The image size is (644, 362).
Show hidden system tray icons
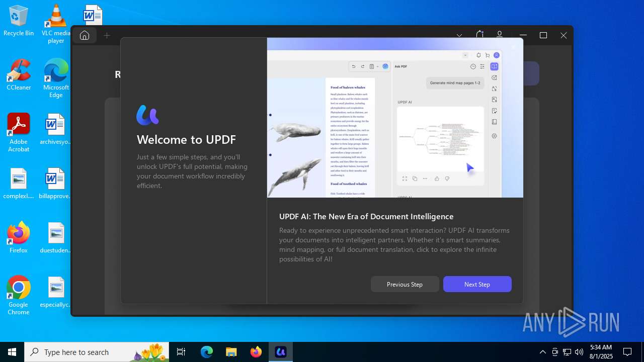click(x=542, y=352)
